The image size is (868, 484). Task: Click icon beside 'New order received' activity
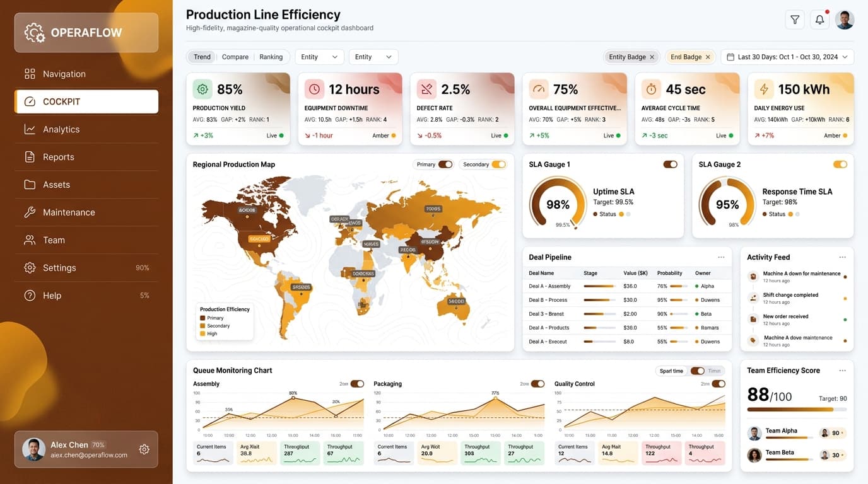[x=753, y=320]
